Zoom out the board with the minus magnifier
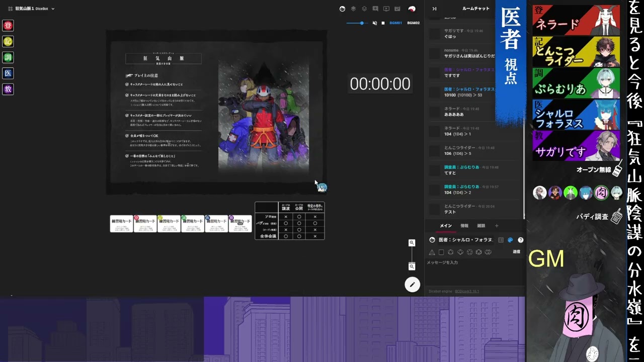Image resolution: width=644 pixels, height=362 pixels. click(412, 266)
